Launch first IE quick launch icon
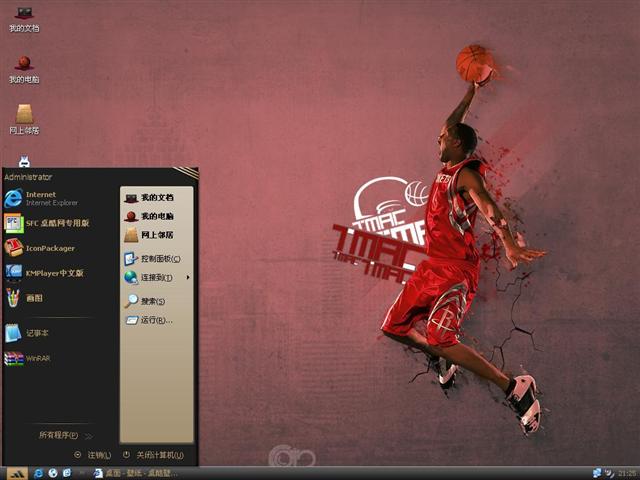The image size is (640, 480). [39, 473]
